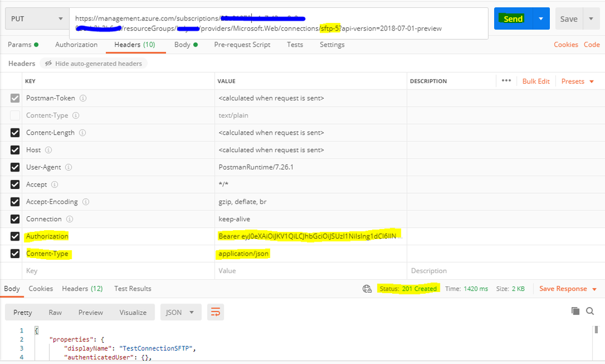The image size is (605, 364).
Task: Uncheck the Accept header
Action: coord(15,185)
